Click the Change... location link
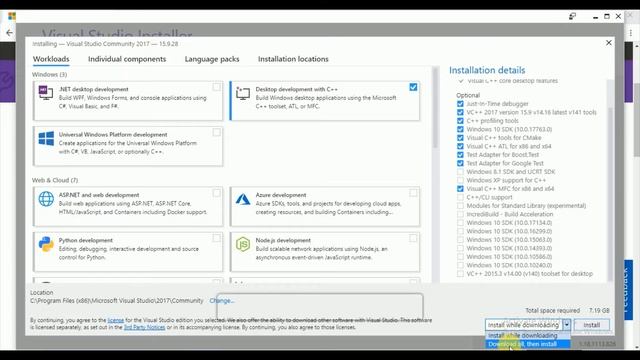 (222, 301)
